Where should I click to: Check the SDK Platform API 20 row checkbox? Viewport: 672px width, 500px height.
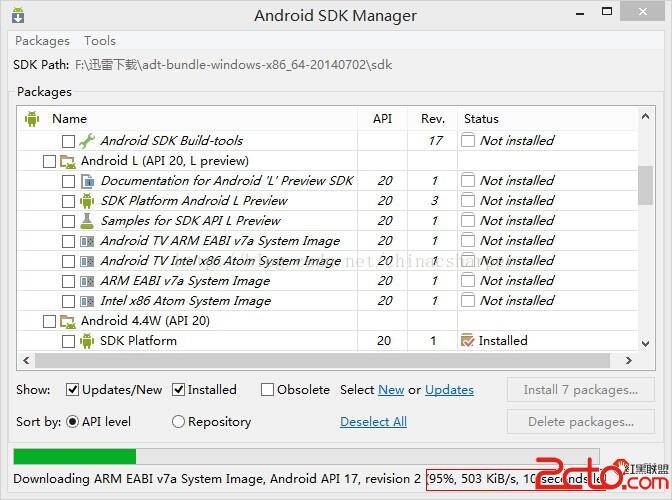tap(69, 341)
